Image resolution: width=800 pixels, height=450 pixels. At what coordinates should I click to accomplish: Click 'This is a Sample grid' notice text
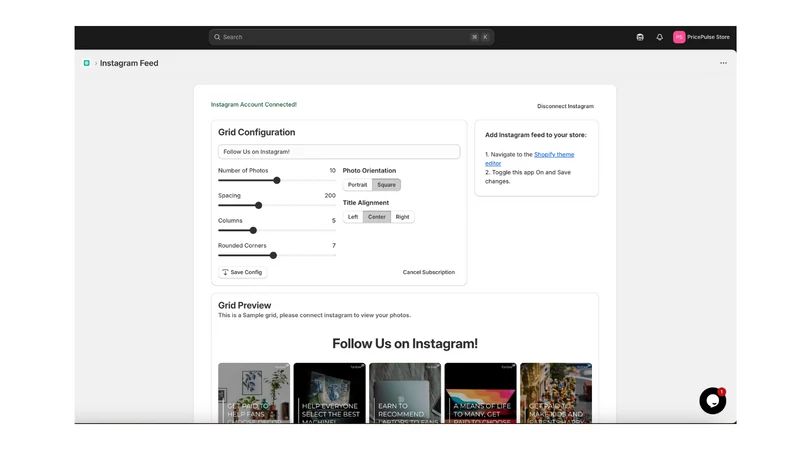tap(314, 315)
